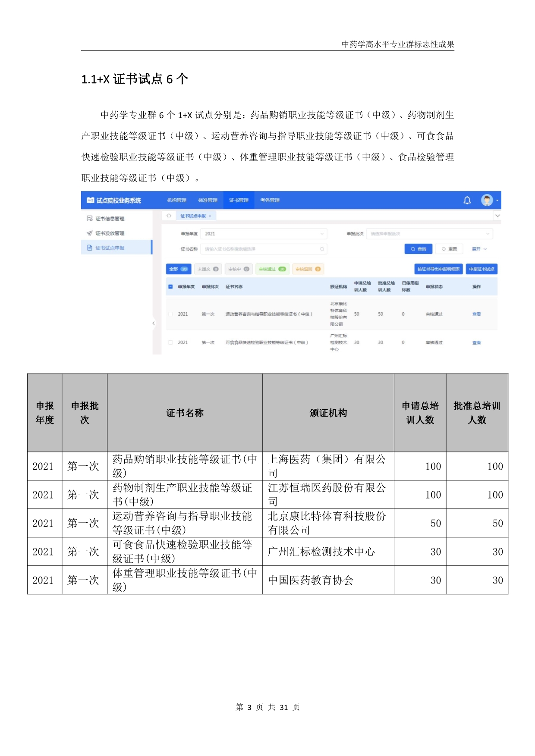Click 按证书导出申报明细表 button
Viewport: 535px width, 756px height.
click(x=438, y=269)
